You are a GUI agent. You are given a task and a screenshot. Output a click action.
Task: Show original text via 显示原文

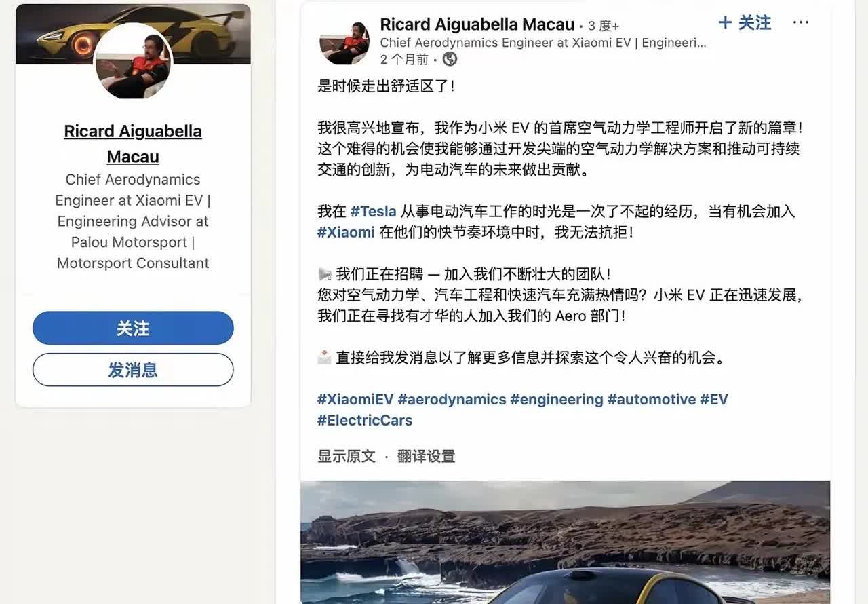346,456
